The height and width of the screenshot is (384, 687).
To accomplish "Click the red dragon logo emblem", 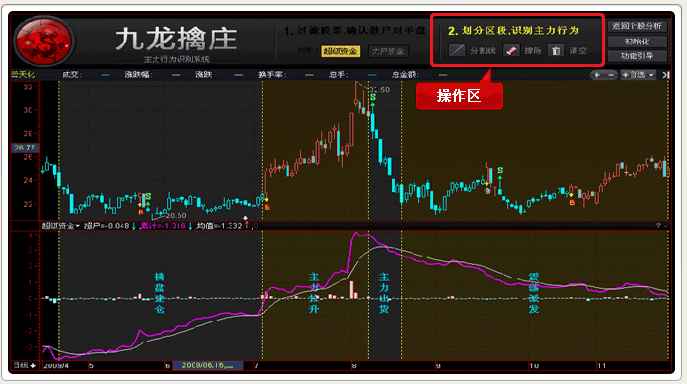I will click(x=43, y=41).
